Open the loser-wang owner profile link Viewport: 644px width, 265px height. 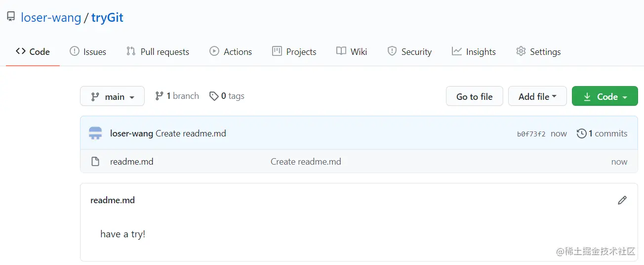tap(51, 18)
